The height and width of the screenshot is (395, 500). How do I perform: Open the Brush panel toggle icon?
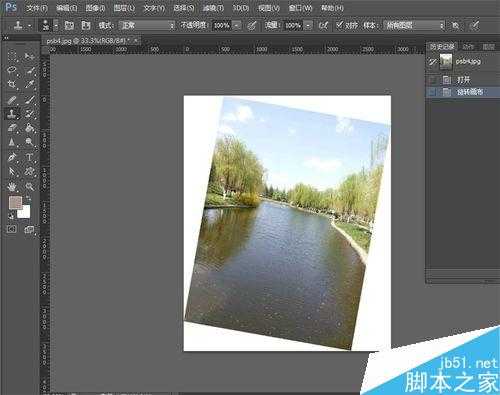pyautogui.click(x=69, y=25)
